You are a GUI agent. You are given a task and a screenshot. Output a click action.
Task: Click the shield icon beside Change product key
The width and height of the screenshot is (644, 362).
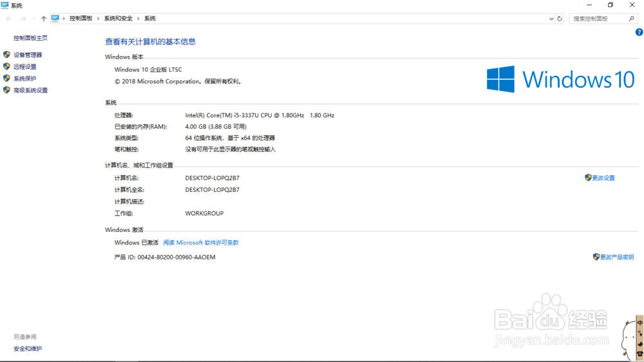[x=596, y=257]
